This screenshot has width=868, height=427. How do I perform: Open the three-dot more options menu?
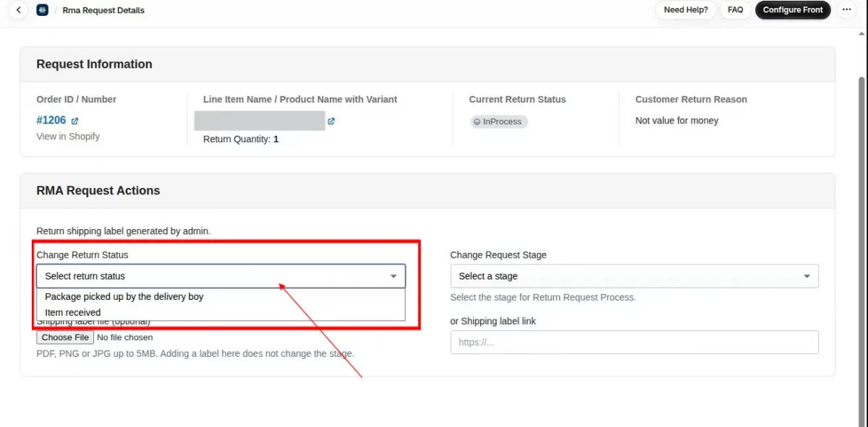click(x=846, y=10)
